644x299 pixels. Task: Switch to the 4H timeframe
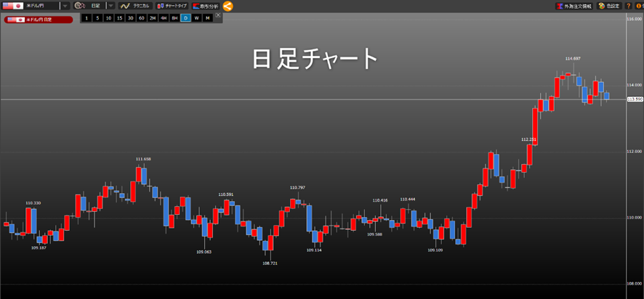164,17
